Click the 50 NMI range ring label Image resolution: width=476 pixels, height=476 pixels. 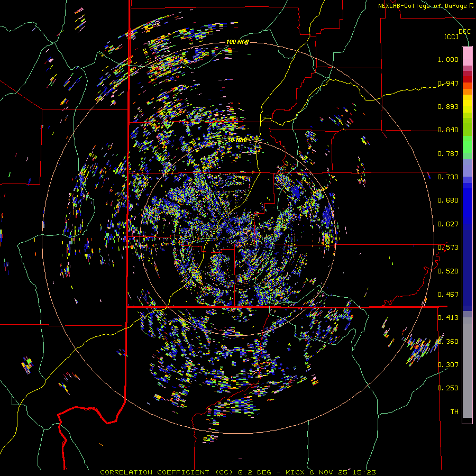click(237, 140)
